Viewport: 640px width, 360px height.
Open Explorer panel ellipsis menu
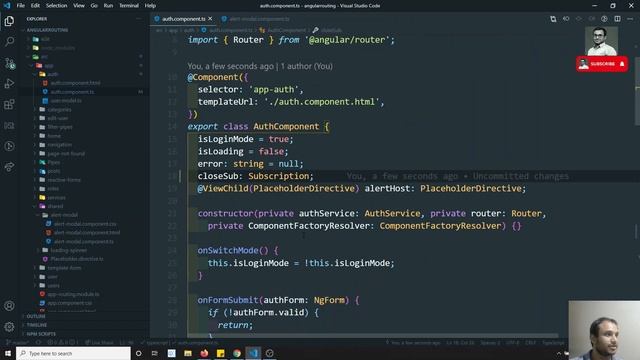139,19
